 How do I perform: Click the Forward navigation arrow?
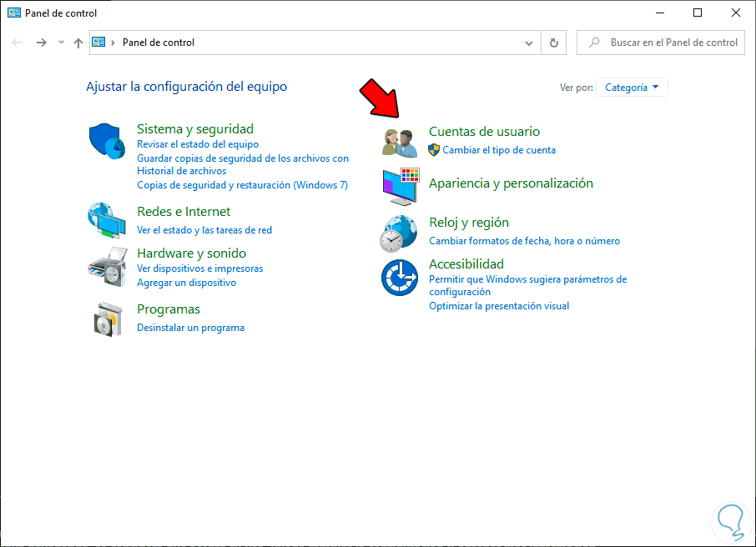42,43
